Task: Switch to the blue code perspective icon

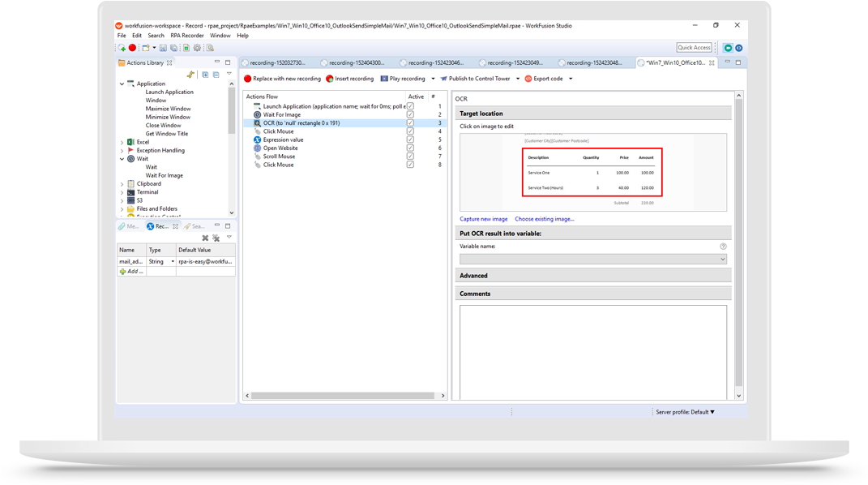Action: tap(738, 48)
